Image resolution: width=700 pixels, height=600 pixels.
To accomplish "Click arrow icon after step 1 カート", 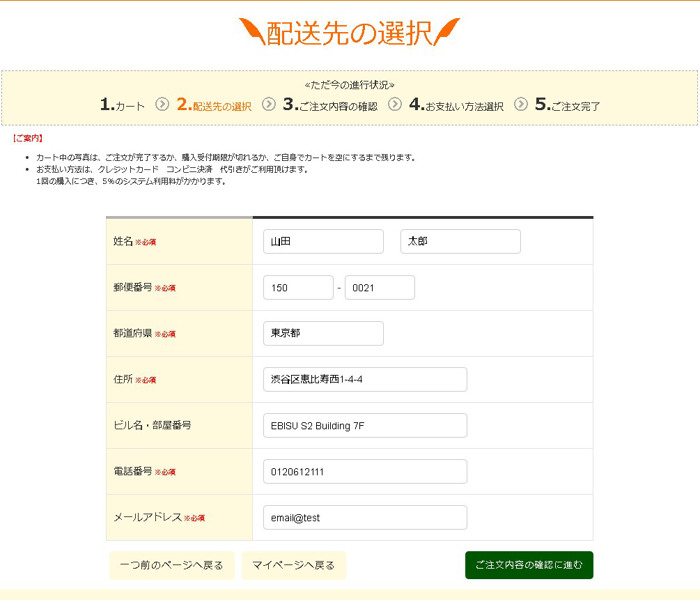I will [x=162, y=105].
